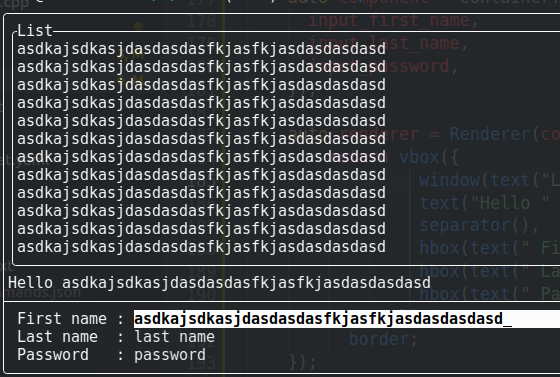560x377 pixels.
Task: Click the 'List' window title
Action: (x=35, y=31)
